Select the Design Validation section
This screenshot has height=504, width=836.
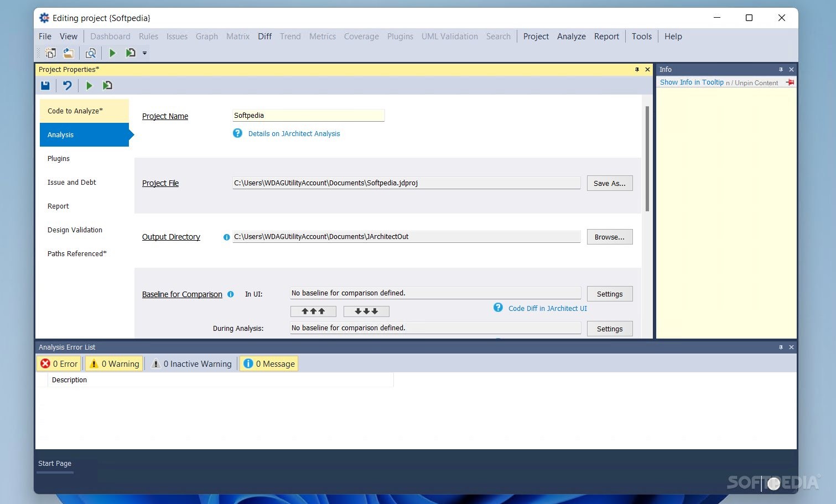(x=84, y=230)
